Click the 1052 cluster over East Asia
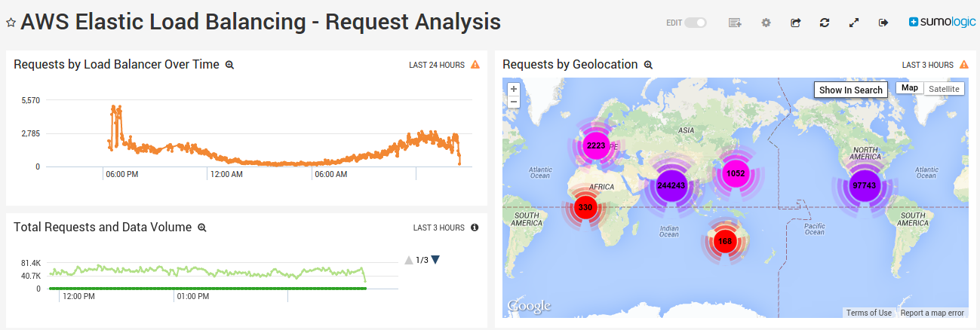The height and width of the screenshot is (330, 980). [736, 173]
